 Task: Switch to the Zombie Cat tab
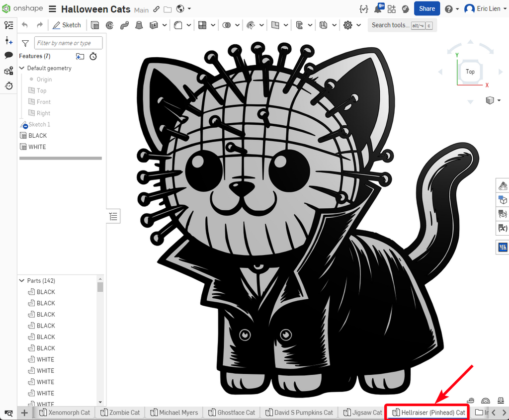coord(120,413)
